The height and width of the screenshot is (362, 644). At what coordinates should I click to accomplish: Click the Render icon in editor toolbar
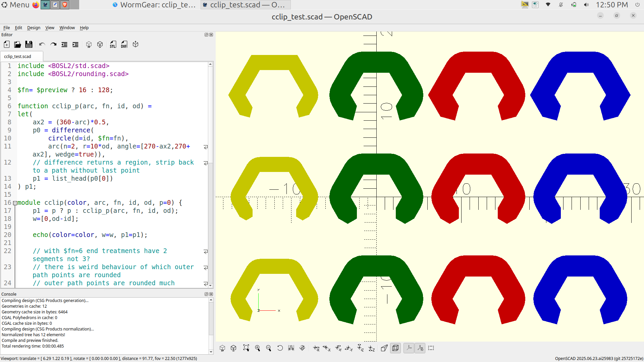pyautogui.click(x=100, y=45)
